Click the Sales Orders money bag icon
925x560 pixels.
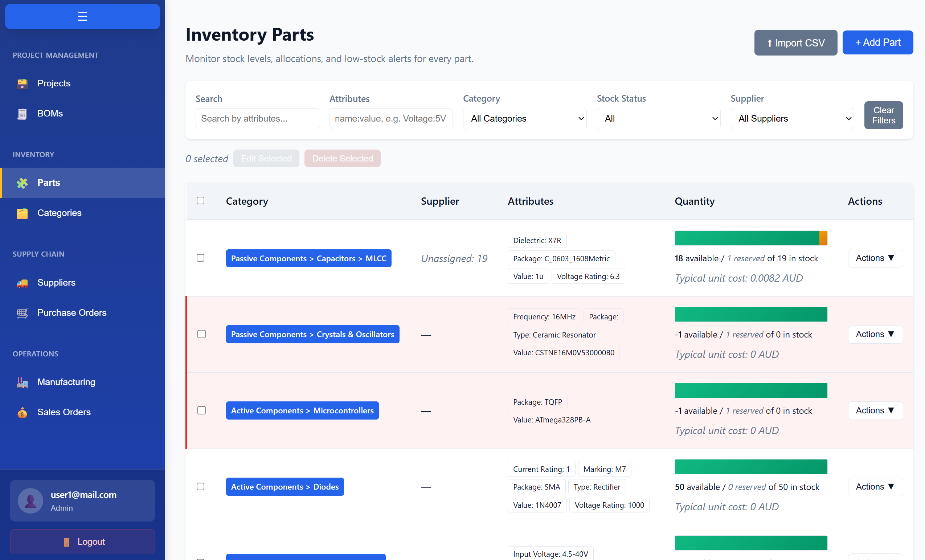coord(22,413)
